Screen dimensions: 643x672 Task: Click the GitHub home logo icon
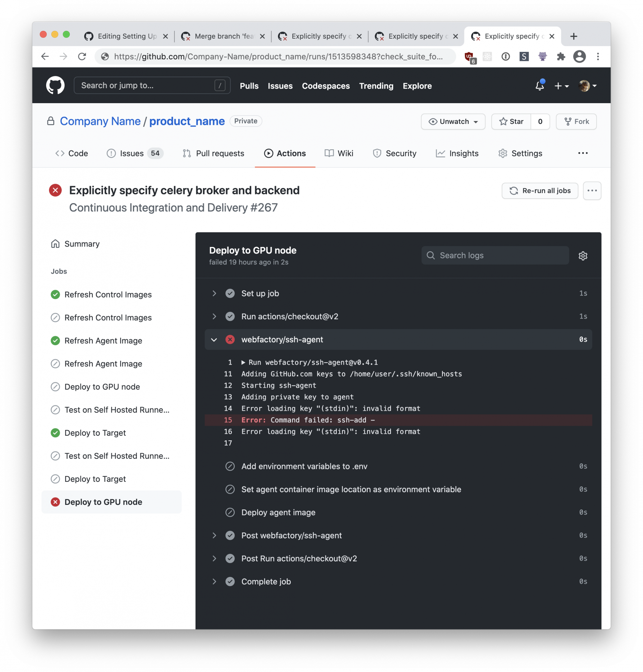click(x=55, y=85)
